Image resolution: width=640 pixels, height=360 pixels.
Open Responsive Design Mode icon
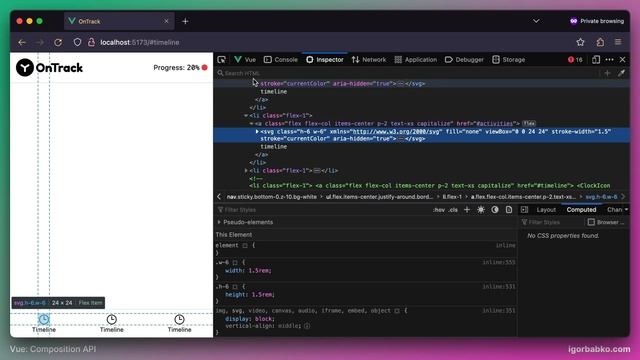596,60
